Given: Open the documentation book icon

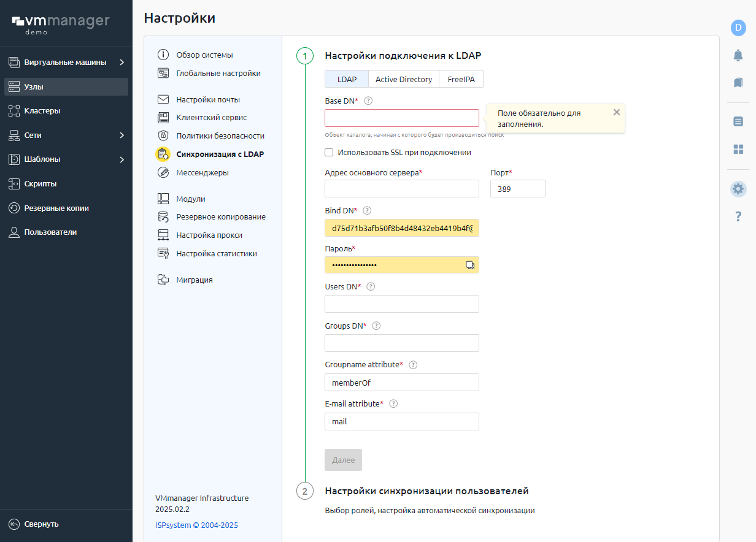Looking at the screenshot, I should click(x=738, y=82).
